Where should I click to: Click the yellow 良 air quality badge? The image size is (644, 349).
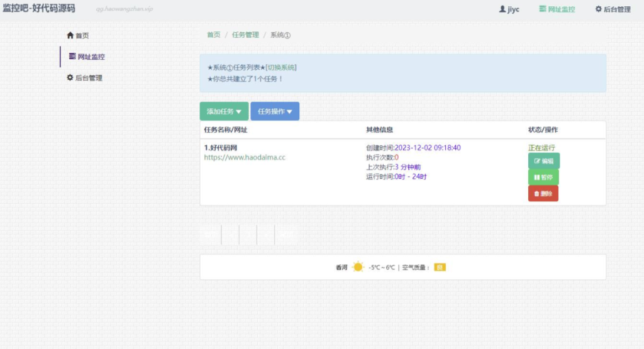[x=440, y=267]
